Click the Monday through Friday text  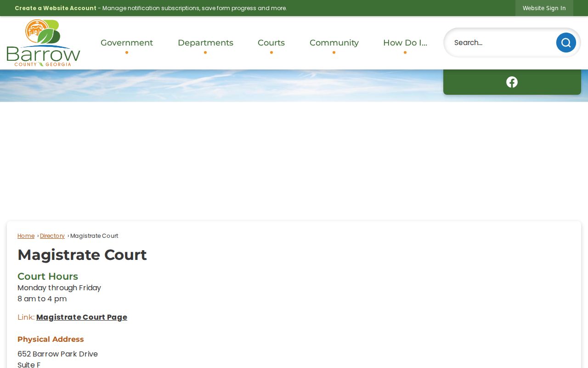click(x=59, y=288)
